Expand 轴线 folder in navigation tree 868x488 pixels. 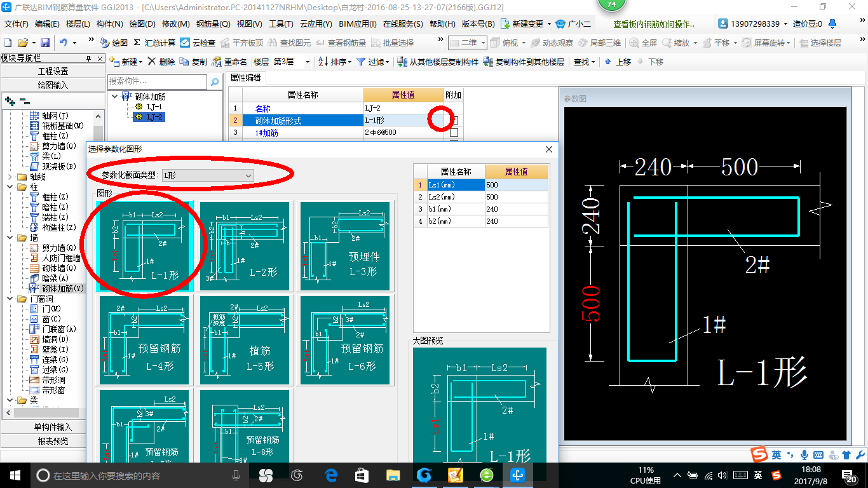point(10,177)
